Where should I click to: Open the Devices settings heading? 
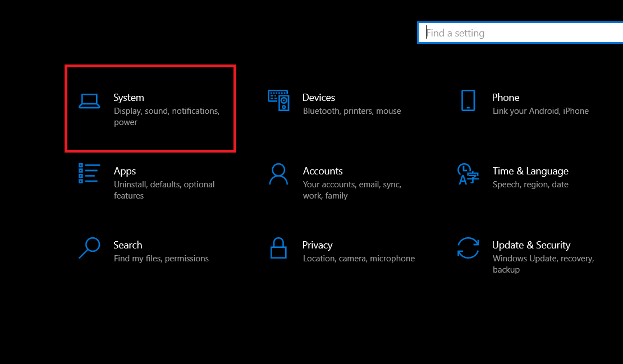(319, 98)
